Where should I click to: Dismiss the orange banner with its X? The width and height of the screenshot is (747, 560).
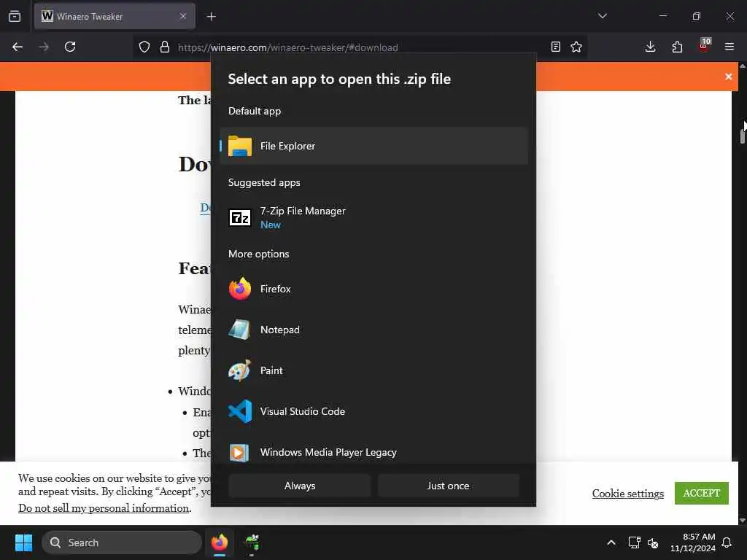[x=729, y=76]
